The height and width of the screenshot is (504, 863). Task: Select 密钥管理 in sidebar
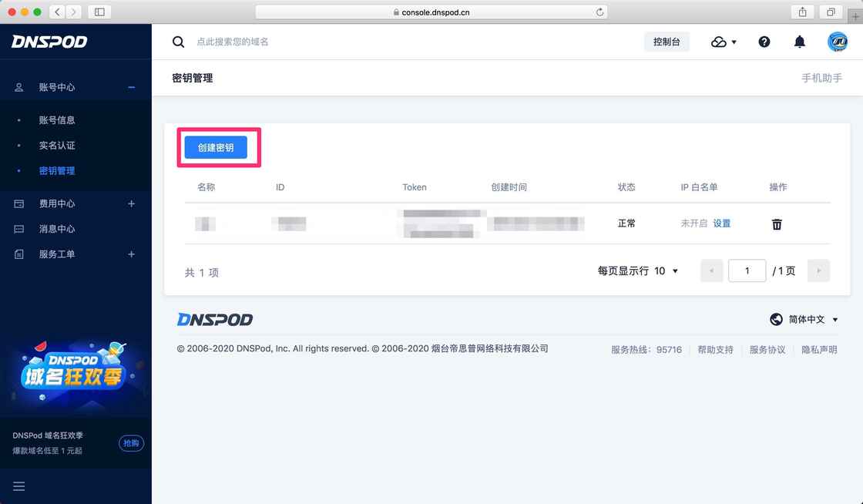click(57, 170)
